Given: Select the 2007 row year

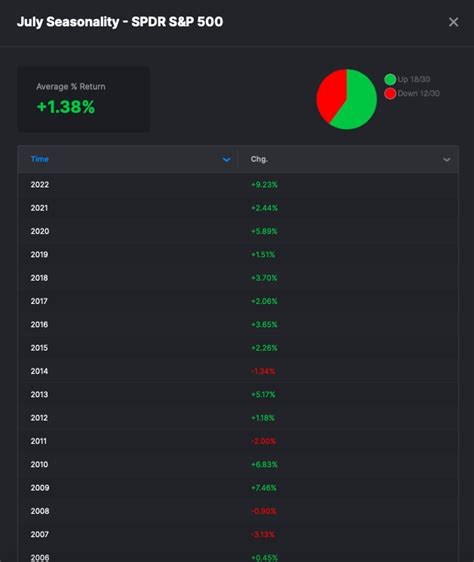Looking at the screenshot, I should pyautogui.click(x=39, y=534).
